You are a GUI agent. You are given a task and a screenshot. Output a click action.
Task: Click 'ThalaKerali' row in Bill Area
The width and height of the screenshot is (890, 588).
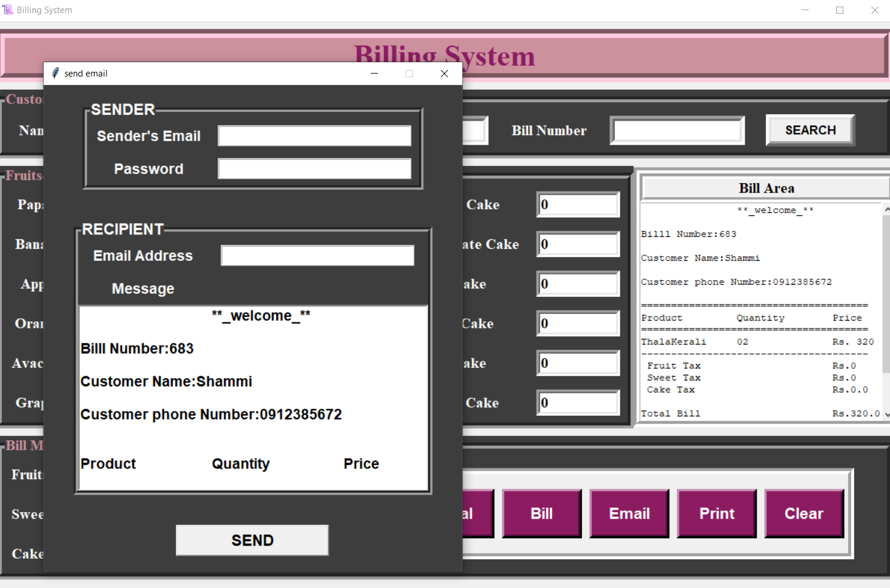tap(757, 342)
